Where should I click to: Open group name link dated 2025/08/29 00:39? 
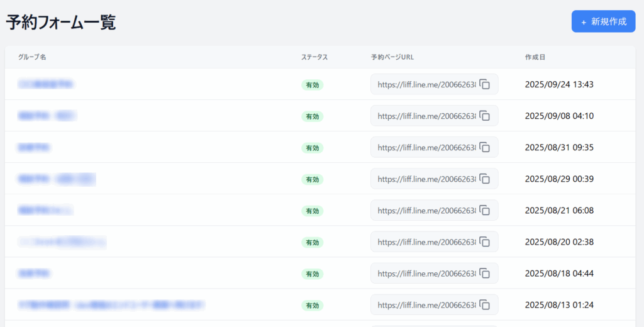[57, 179]
